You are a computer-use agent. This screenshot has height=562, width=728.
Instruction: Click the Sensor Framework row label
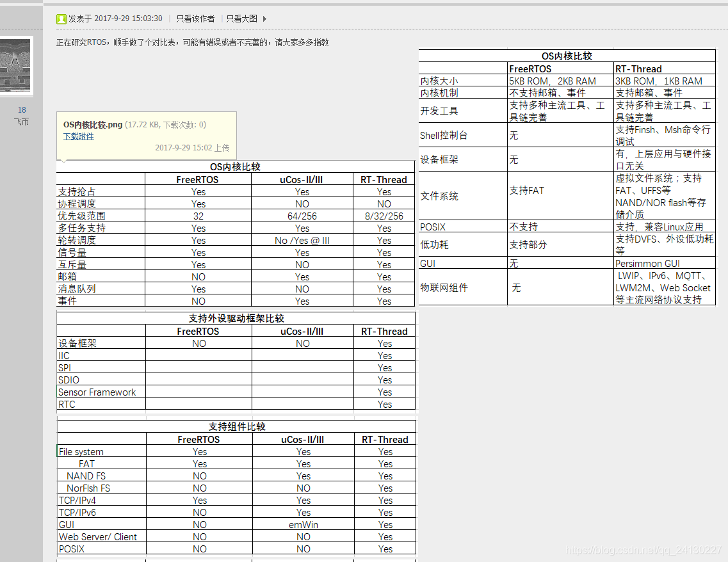pyautogui.click(x=97, y=392)
